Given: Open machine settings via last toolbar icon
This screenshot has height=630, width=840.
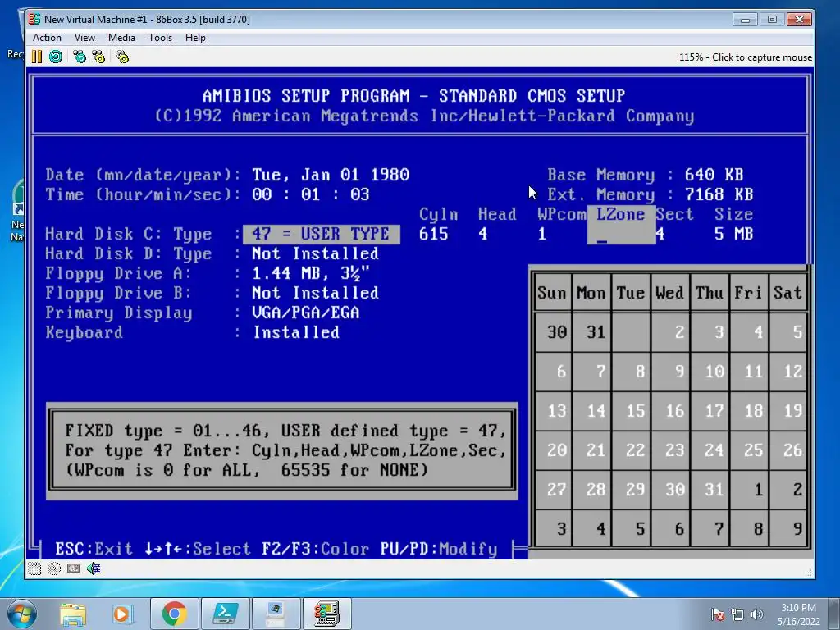Looking at the screenshot, I should (x=123, y=57).
